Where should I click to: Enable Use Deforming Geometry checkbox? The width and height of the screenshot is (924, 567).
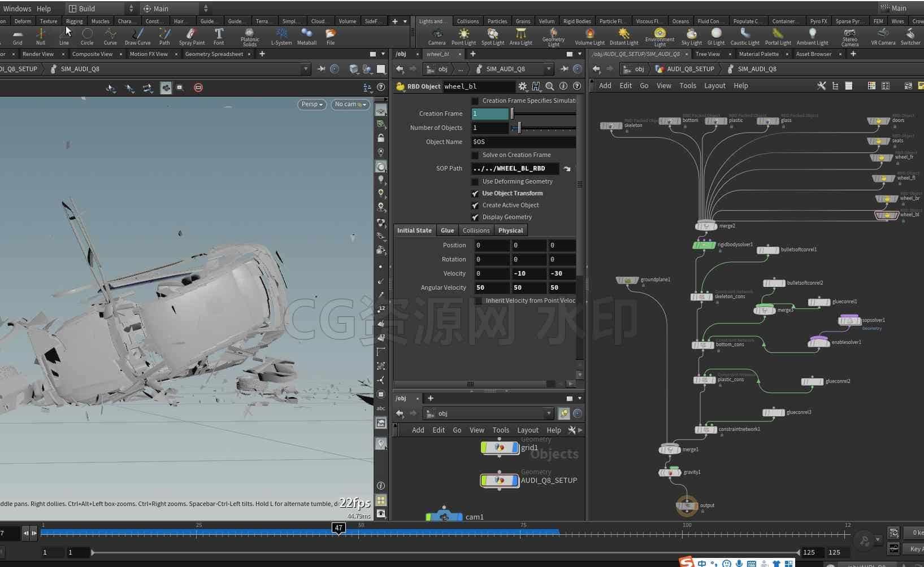[475, 182]
